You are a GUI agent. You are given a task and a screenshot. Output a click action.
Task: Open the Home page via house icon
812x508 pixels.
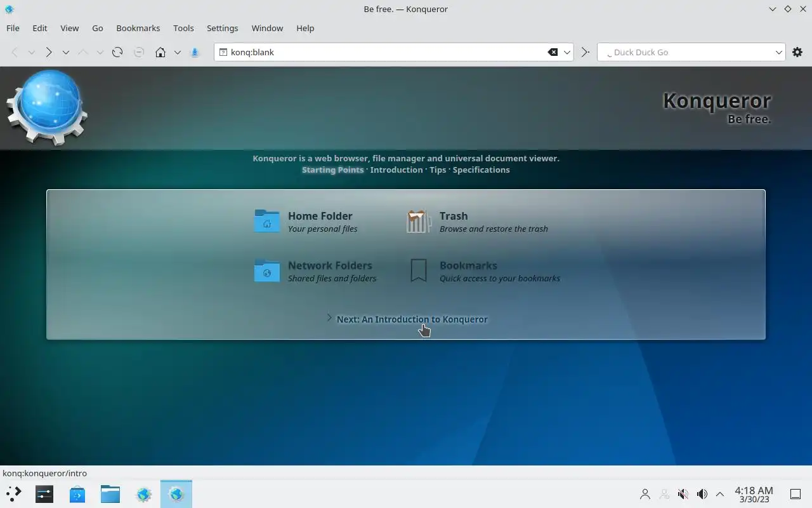[160, 52]
